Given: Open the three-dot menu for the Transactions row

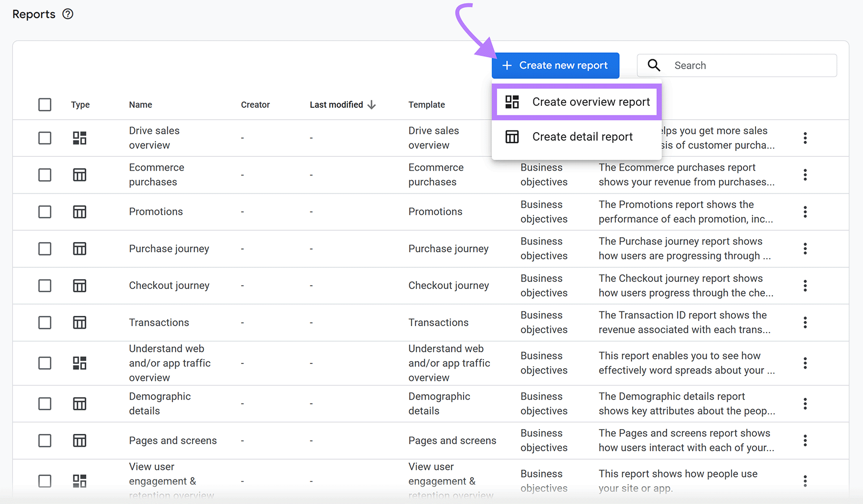Looking at the screenshot, I should coord(805,322).
